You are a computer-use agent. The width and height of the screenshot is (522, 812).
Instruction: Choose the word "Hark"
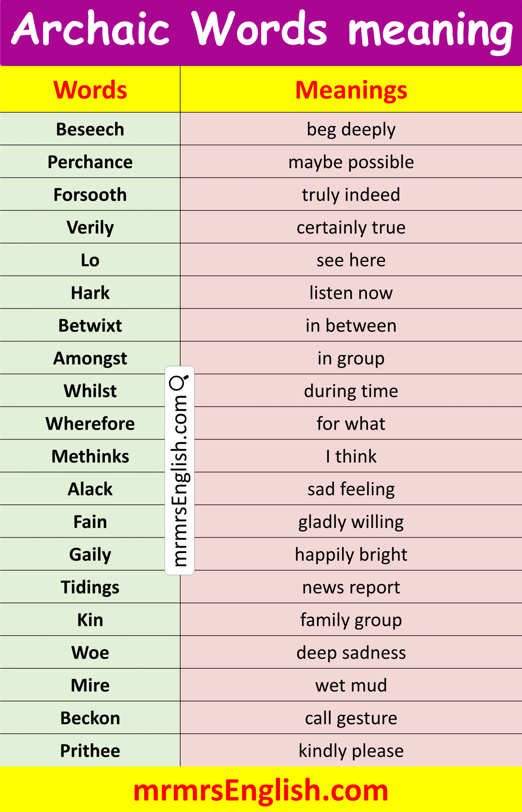(x=90, y=292)
